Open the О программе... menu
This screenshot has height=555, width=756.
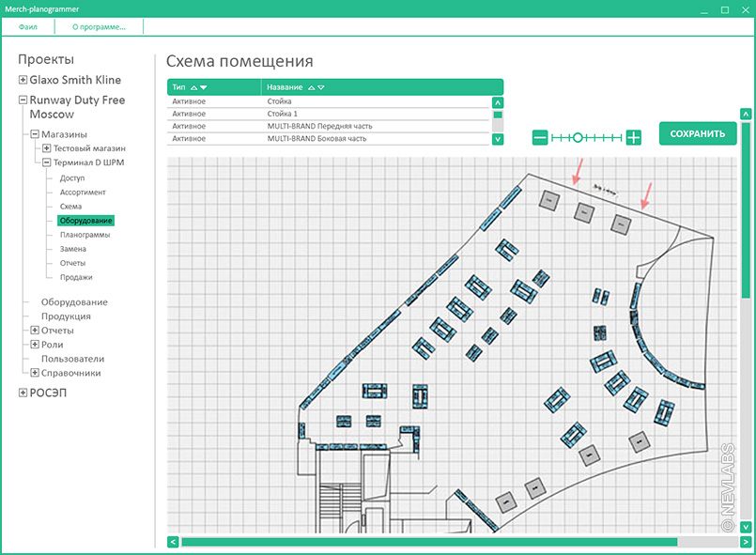[x=99, y=26]
